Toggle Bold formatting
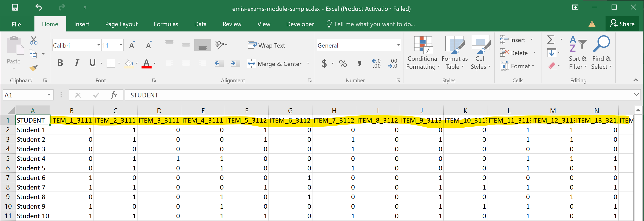The height and width of the screenshot is (221, 644). [x=60, y=63]
